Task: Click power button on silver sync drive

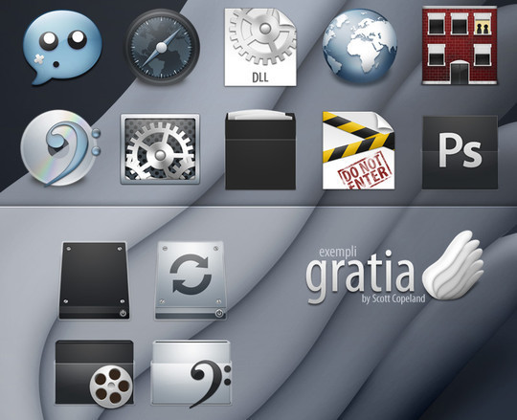Action: pyautogui.click(x=219, y=313)
